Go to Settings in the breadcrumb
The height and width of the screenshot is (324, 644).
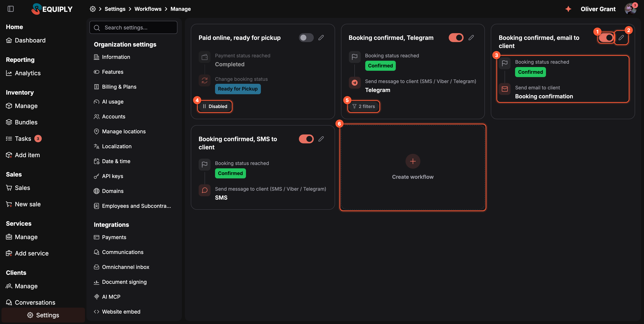[115, 9]
